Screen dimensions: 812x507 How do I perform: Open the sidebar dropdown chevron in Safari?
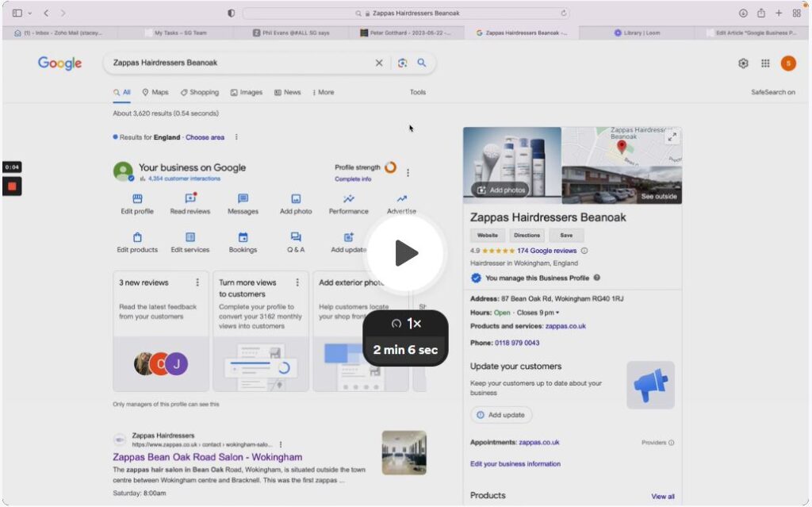(x=30, y=13)
